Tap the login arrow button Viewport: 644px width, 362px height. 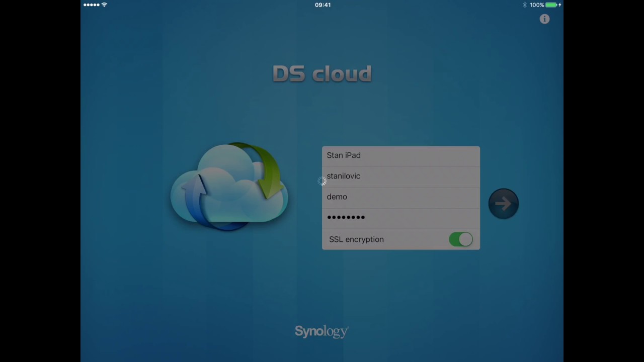click(503, 204)
